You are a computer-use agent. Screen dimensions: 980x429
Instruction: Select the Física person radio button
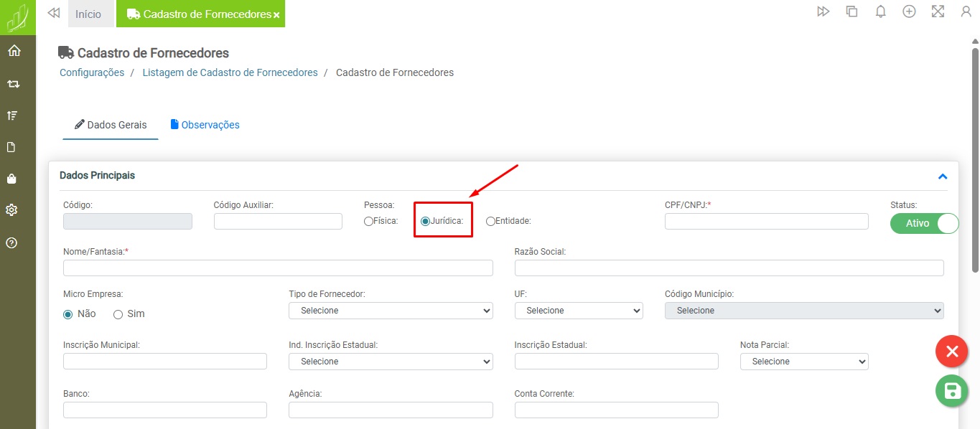tap(368, 222)
